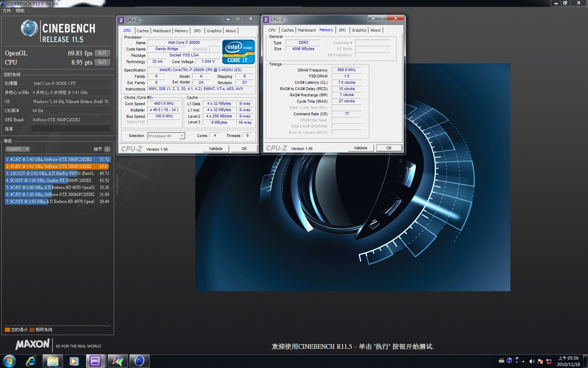Click the MAXON logo
588x368 pixels.
[33, 344]
